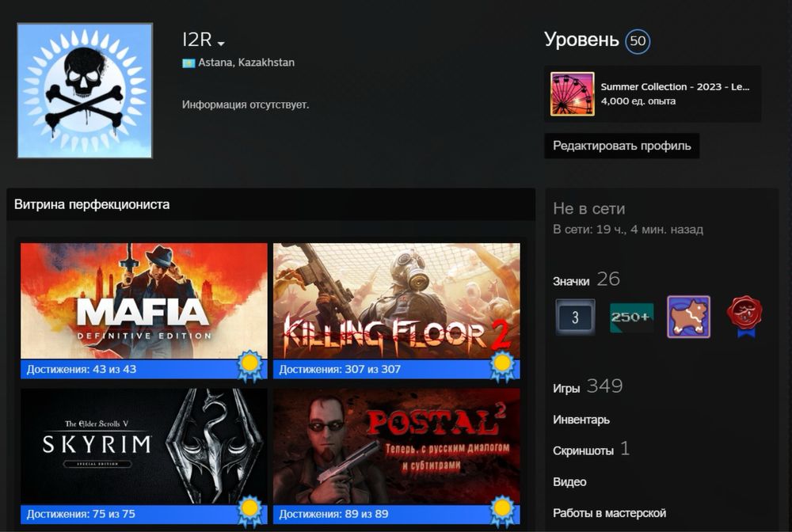Open the Видео videos link
This screenshot has width=792, height=532.
569,482
